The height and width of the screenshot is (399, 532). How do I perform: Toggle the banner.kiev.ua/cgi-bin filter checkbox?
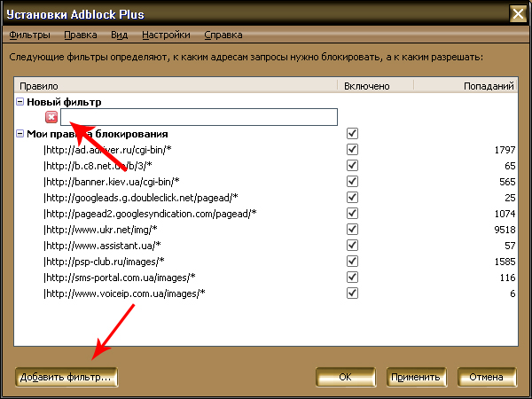pos(352,181)
